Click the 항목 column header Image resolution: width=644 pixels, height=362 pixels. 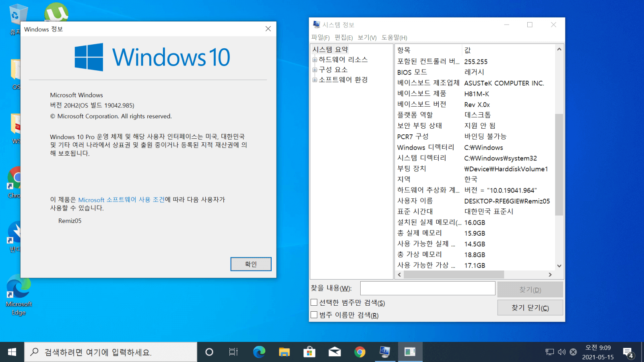[x=428, y=50]
